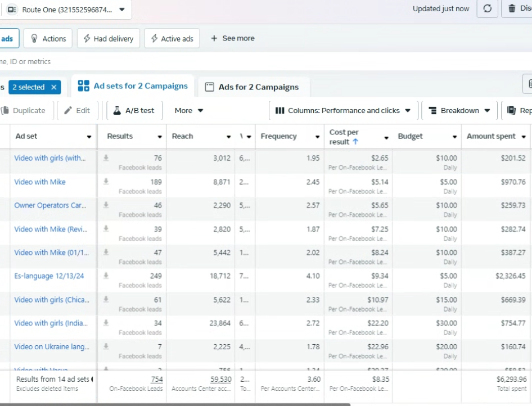
Task: Click the X on the 2 selected chip
Action: coord(54,87)
